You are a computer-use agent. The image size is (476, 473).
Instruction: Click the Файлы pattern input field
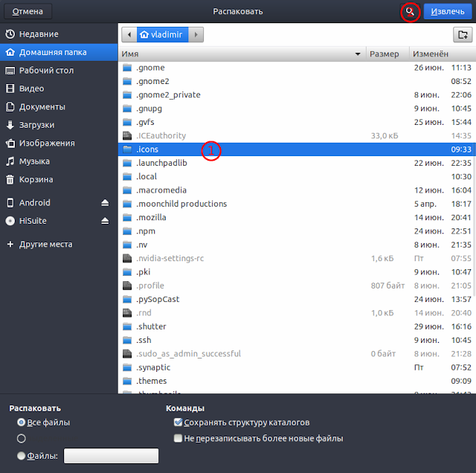point(111,456)
